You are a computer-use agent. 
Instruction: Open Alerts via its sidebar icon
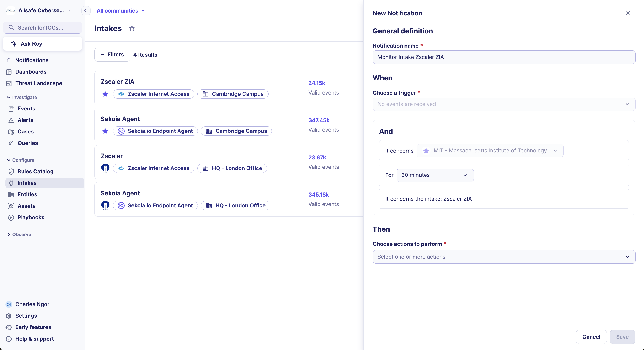[x=12, y=120]
